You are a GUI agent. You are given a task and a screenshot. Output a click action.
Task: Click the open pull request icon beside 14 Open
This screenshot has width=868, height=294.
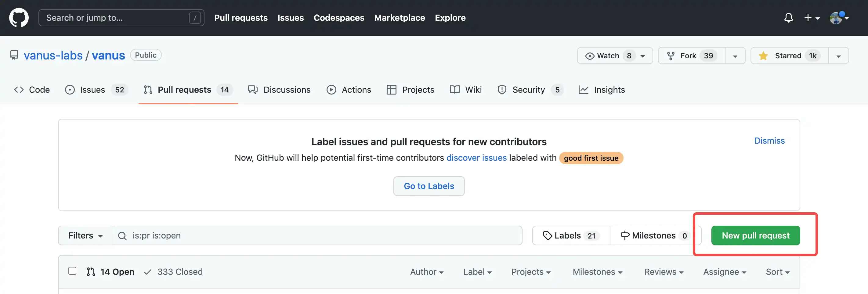(91, 271)
